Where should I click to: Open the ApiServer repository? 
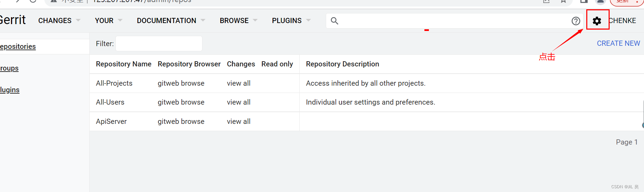point(111,121)
